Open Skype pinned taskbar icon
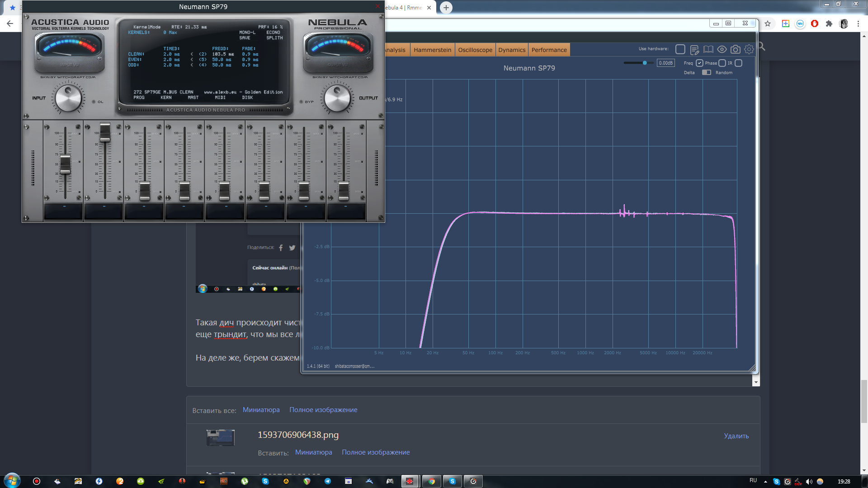This screenshot has height=488, width=868. coord(265,481)
